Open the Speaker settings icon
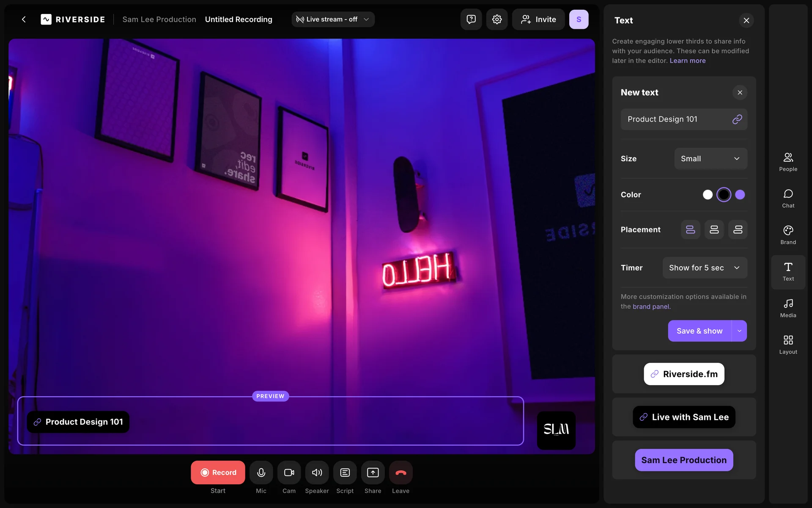This screenshot has height=508, width=812. (x=317, y=472)
